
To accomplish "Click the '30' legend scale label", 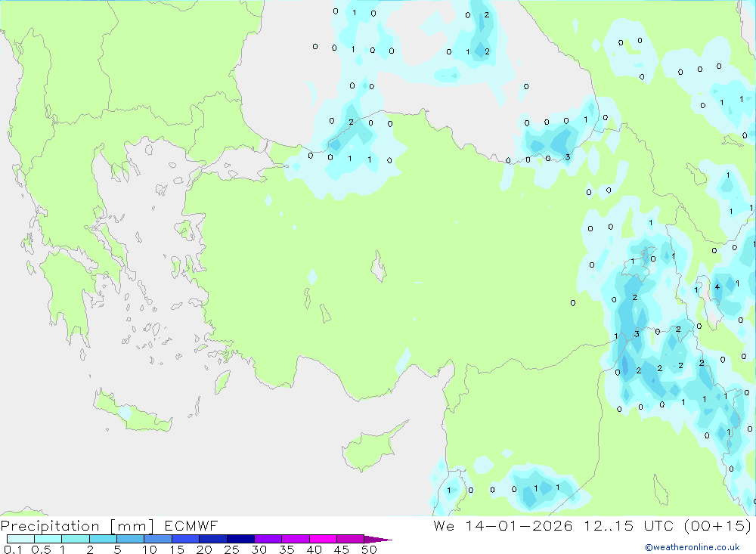I will point(259,549).
